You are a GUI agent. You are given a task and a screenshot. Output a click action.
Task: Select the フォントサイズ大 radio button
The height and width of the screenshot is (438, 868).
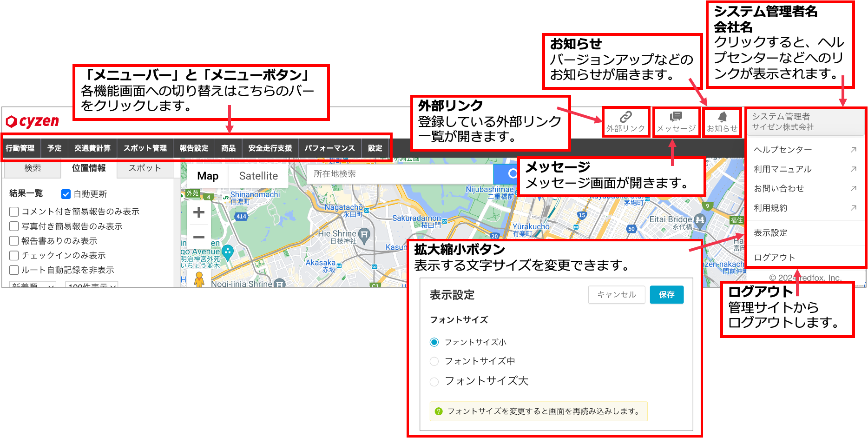click(434, 382)
